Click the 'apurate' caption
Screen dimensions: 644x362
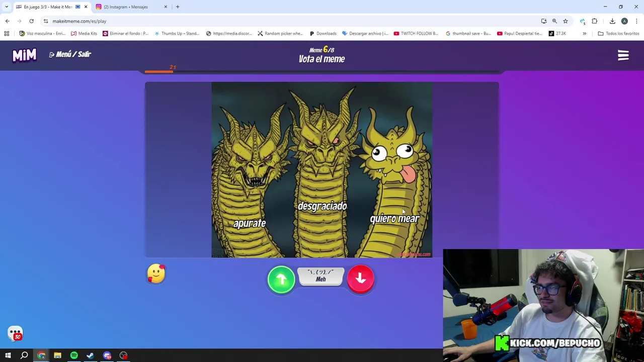click(x=250, y=223)
